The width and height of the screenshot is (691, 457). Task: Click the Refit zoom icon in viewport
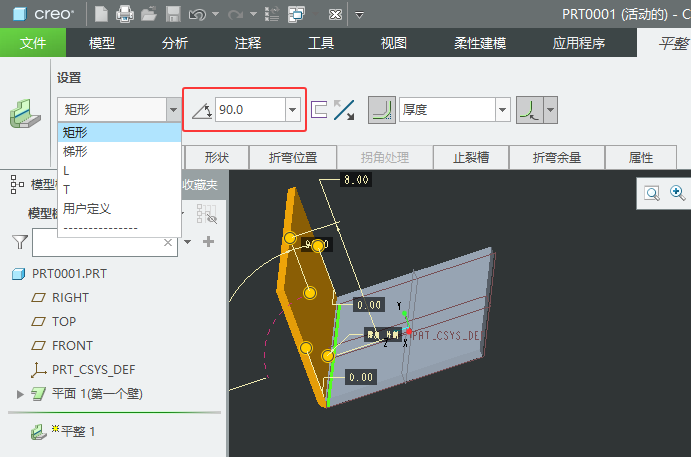(652, 193)
